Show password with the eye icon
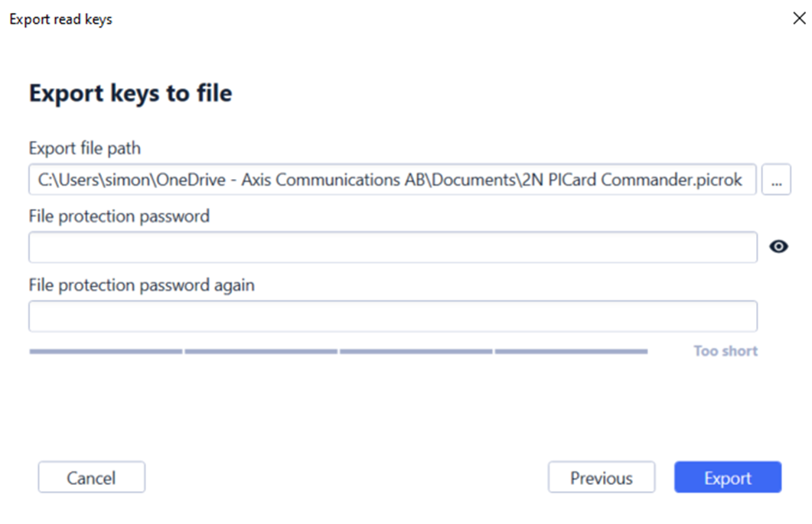The image size is (812, 524). click(778, 246)
